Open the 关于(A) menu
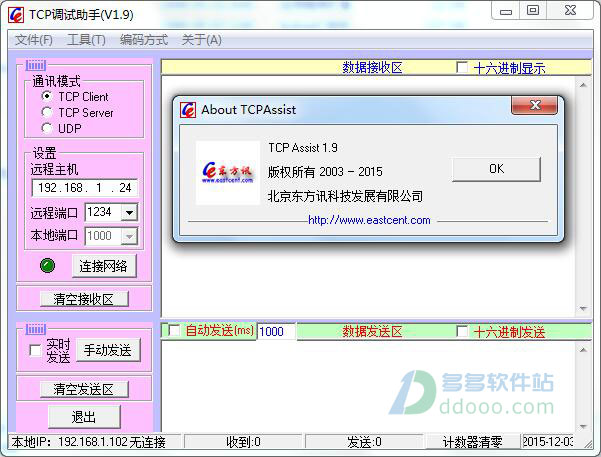Viewport: 601px width, 457px height. click(202, 40)
